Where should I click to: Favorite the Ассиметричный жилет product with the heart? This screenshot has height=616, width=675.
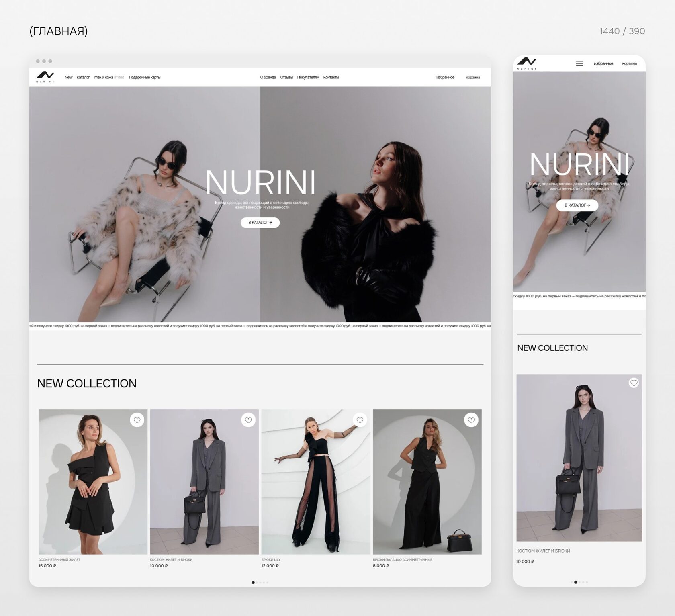(137, 420)
